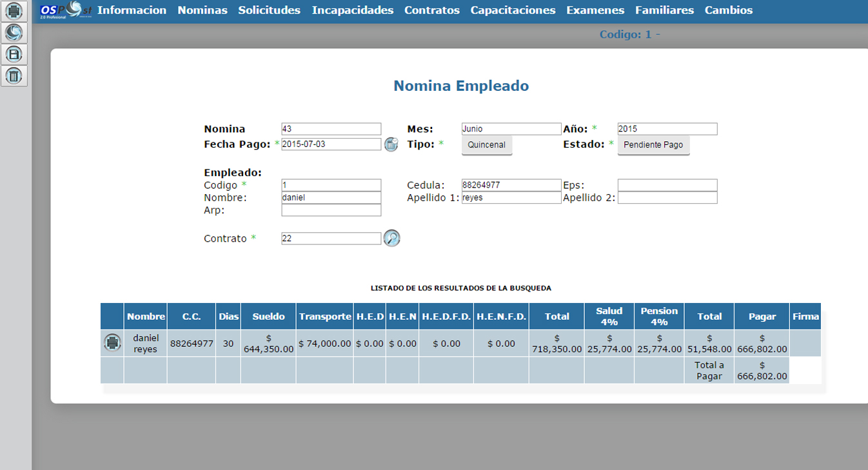
Task: Click the Mes field showing Junio
Action: [511, 129]
